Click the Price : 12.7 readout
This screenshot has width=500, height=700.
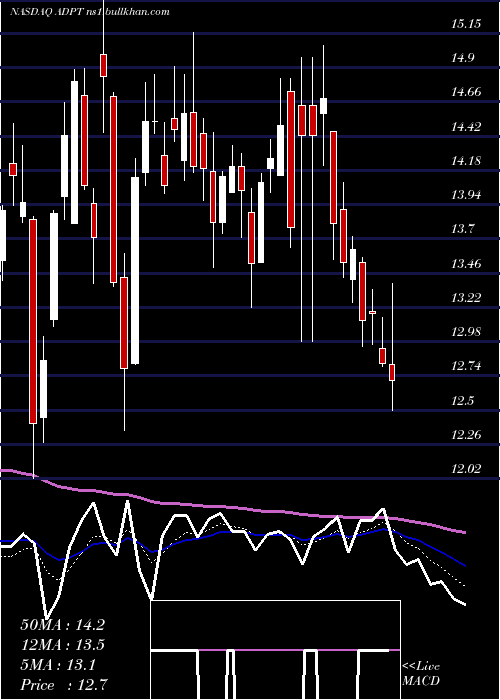coord(62,685)
